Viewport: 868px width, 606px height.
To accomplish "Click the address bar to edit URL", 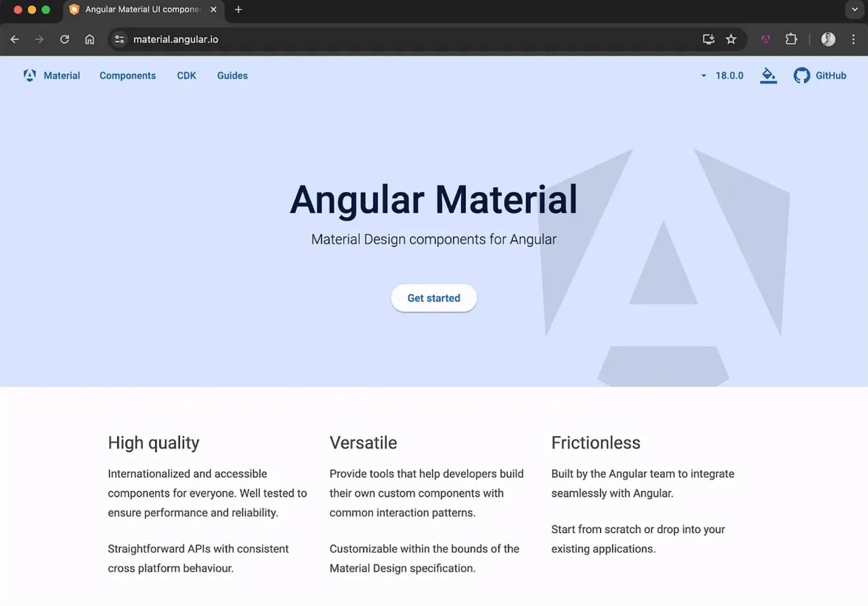I will click(329, 39).
